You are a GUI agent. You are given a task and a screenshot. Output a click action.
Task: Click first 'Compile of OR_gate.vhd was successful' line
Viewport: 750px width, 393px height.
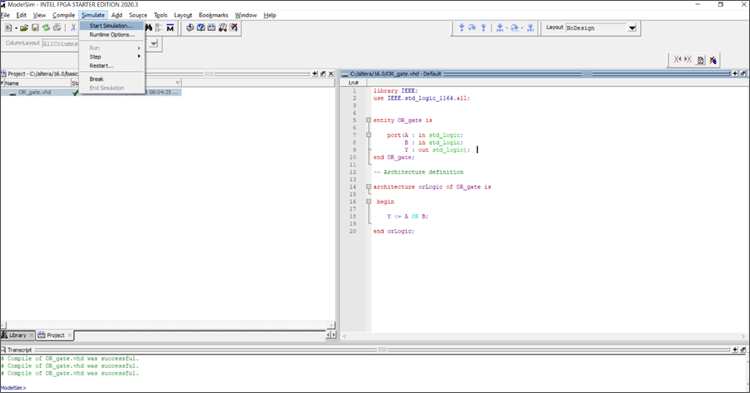pos(70,358)
